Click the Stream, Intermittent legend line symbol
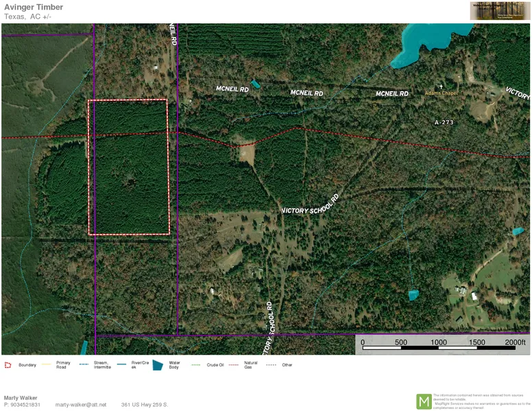The image size is (532, 411). pos(84,364)
